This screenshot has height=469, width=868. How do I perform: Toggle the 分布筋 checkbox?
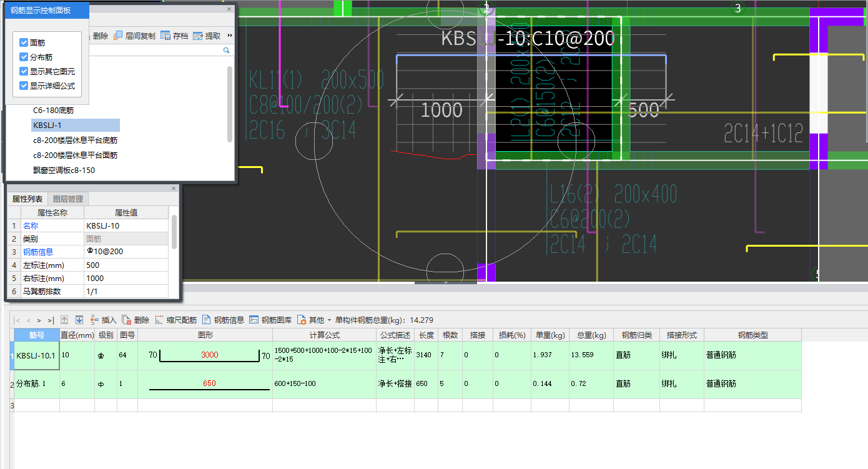pyautogui.click(x=24, y=57)
